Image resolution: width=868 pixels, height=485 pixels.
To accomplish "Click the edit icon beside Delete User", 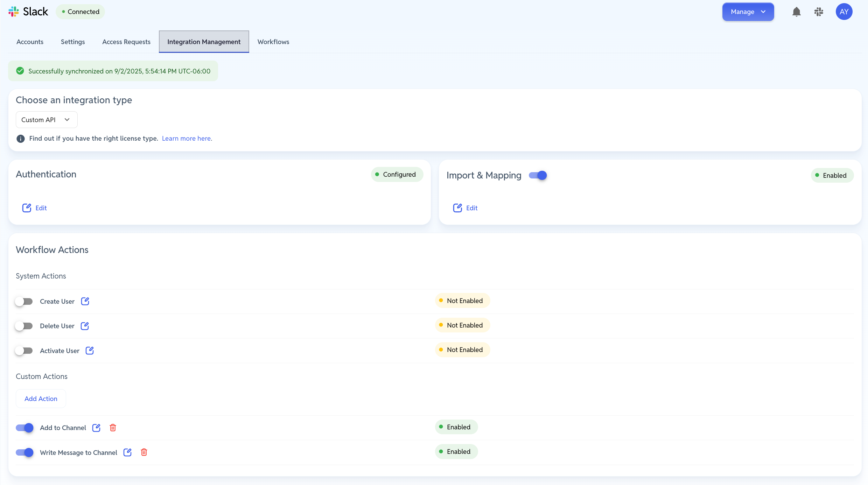I will coord(85,326).
